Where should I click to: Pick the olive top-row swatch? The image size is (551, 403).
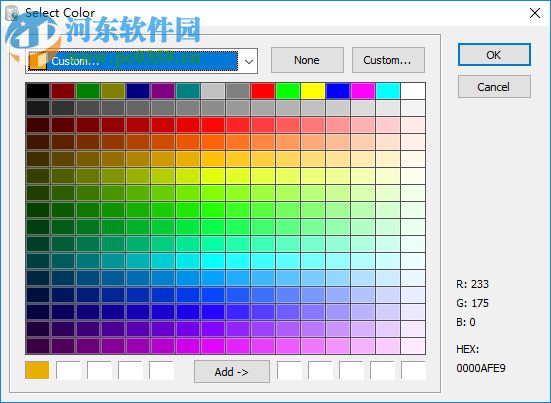(113, 91)
